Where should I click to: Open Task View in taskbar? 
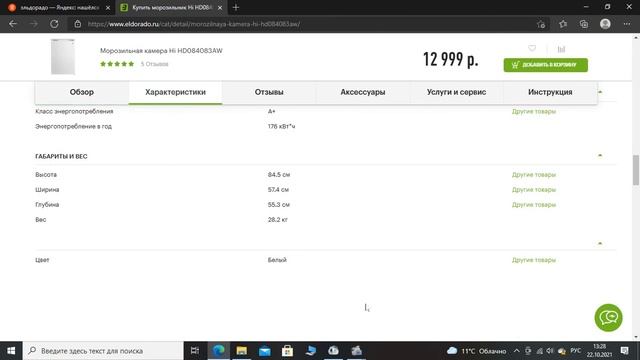pos(195,351)
